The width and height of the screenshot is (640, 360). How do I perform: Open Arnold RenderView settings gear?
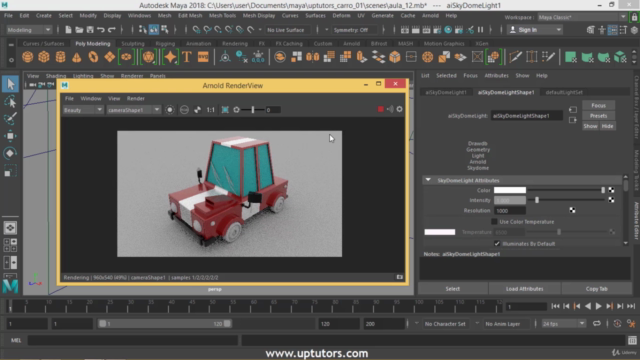pyautogui.click(x=399, y=109)
